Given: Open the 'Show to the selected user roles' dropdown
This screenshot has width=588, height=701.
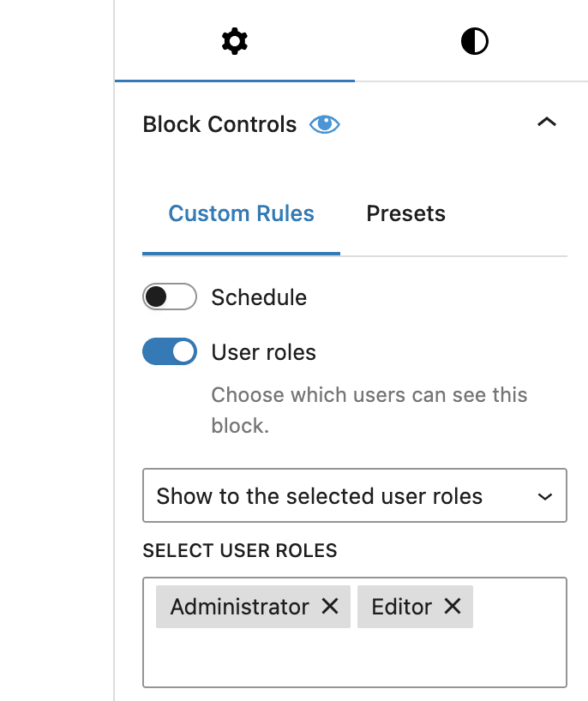Looking at the screenshot, I should click(x=354, y=495).
